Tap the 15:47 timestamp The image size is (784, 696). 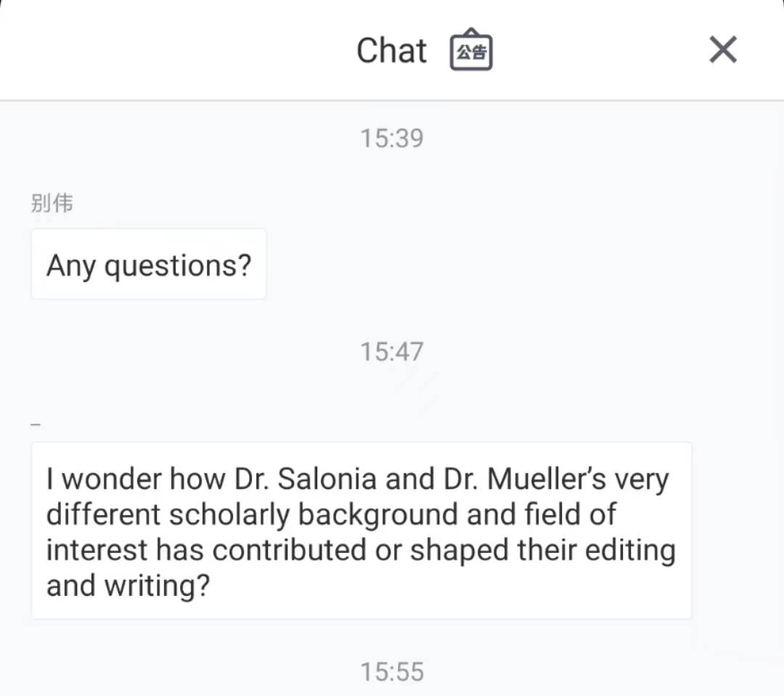pos(392,352)
